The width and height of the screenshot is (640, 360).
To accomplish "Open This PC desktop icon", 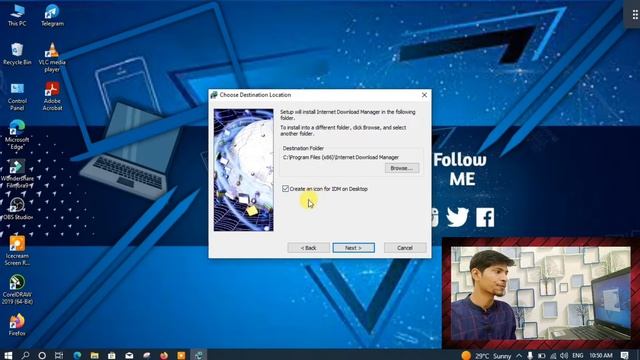I will point(17,15).
